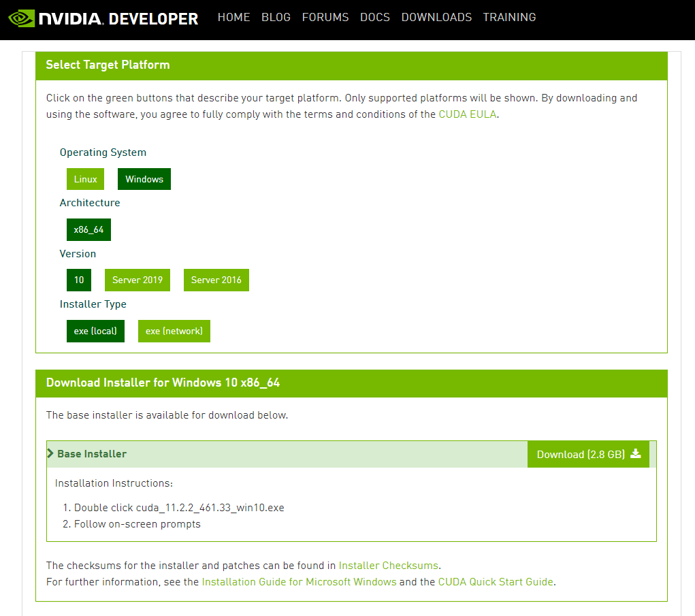Pick Windows version 10
The height and width of the screenshot is (616, 695).
pos(79,280)
